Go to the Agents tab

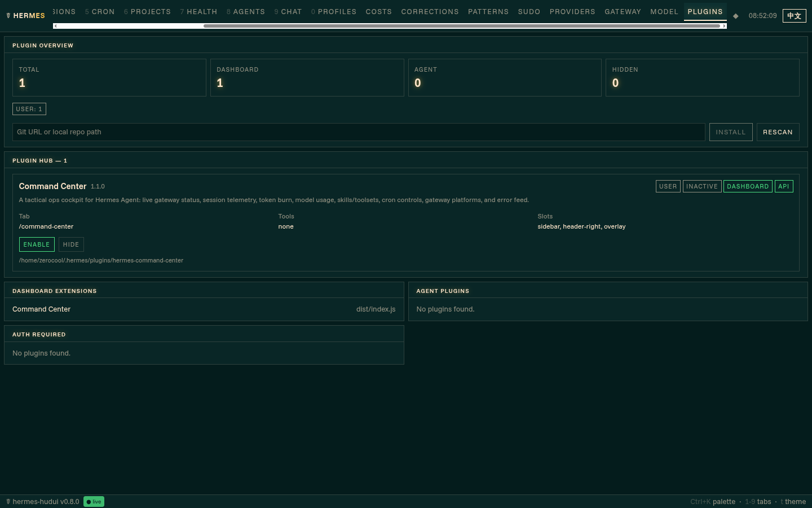pyautogui.click(x=245, y=11)
